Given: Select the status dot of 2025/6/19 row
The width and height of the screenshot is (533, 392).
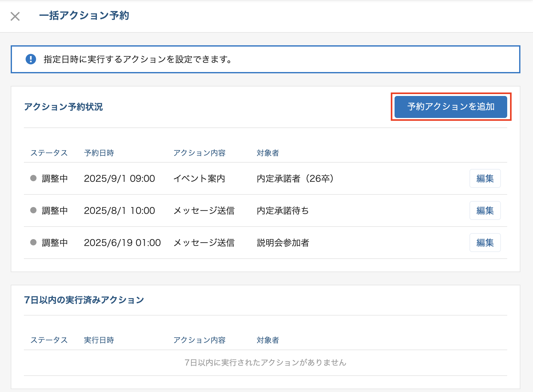Looking at the screenshot, I should pyautogui.click(x=33, y=243).
